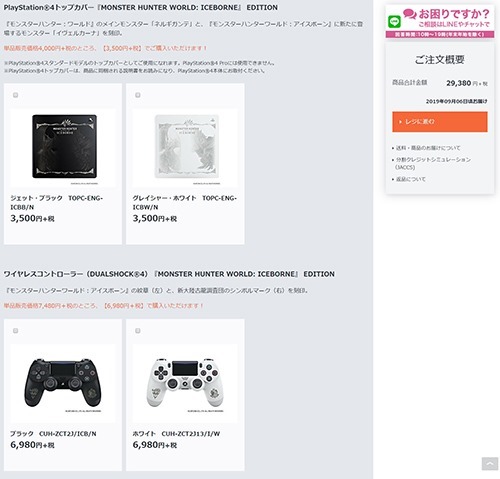Check the Jet Black top cover checkbox
This screenshot has height=479, width=500.
[15, 95]
